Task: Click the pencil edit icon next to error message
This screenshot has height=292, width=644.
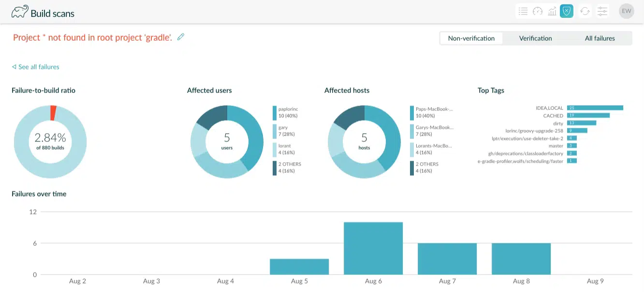Action: coord(181,36)
